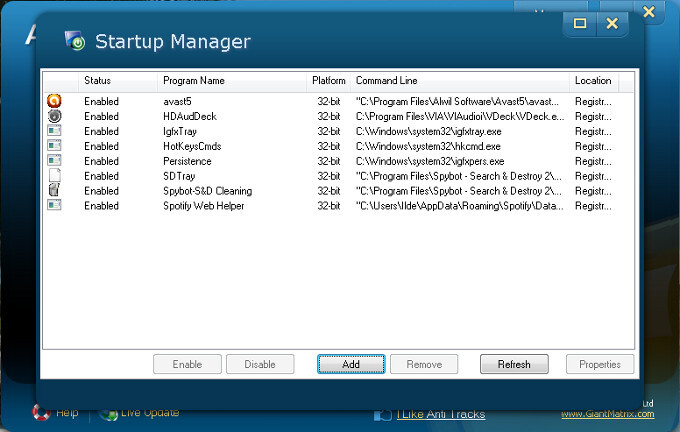The width and height of the screenshot is (680, 432).
Task: Select the IgfxTray row icon
Action: click(54, 131)
